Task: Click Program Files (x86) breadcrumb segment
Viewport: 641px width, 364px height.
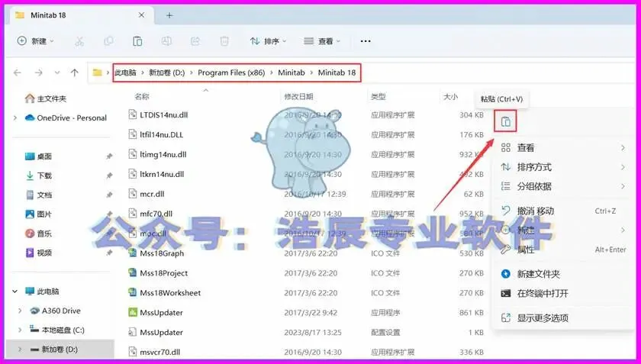Action: [x=231, y=72]
